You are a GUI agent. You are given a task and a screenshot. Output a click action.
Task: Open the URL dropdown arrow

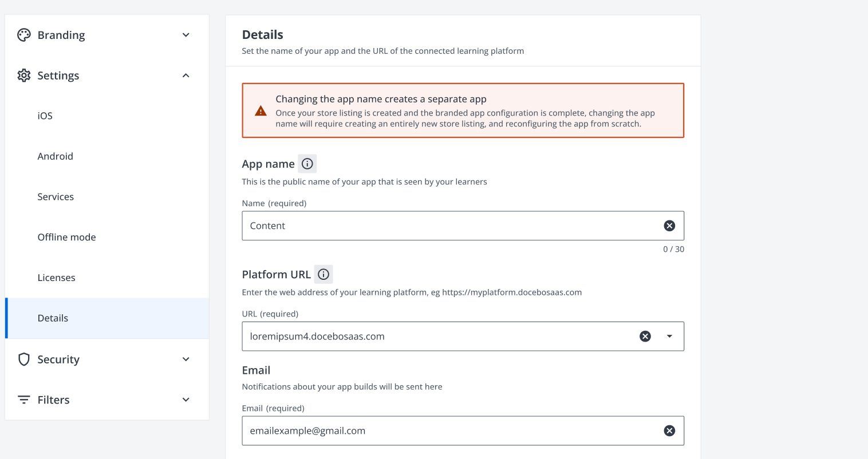(x=669, y=337)
